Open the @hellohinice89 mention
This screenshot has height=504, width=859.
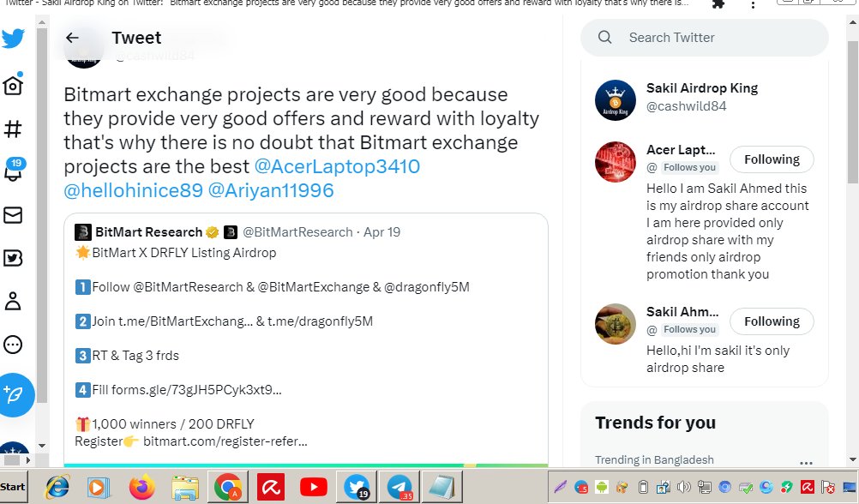(133, 190)
